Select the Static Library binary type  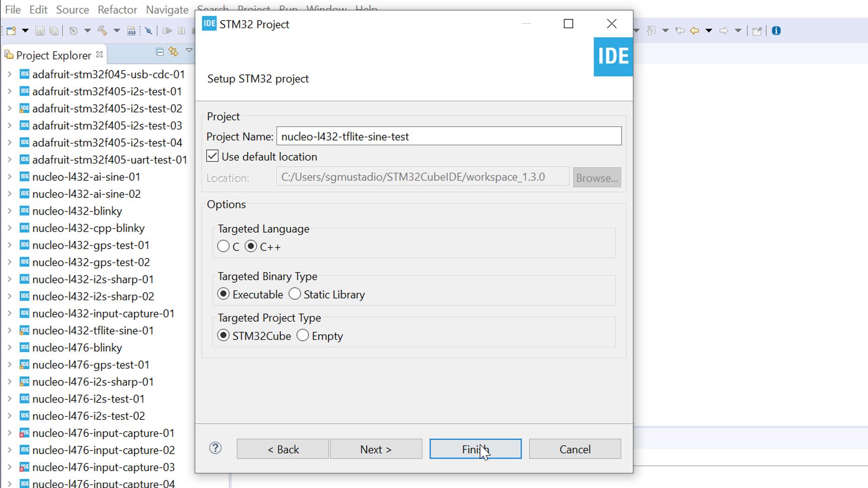295,294
